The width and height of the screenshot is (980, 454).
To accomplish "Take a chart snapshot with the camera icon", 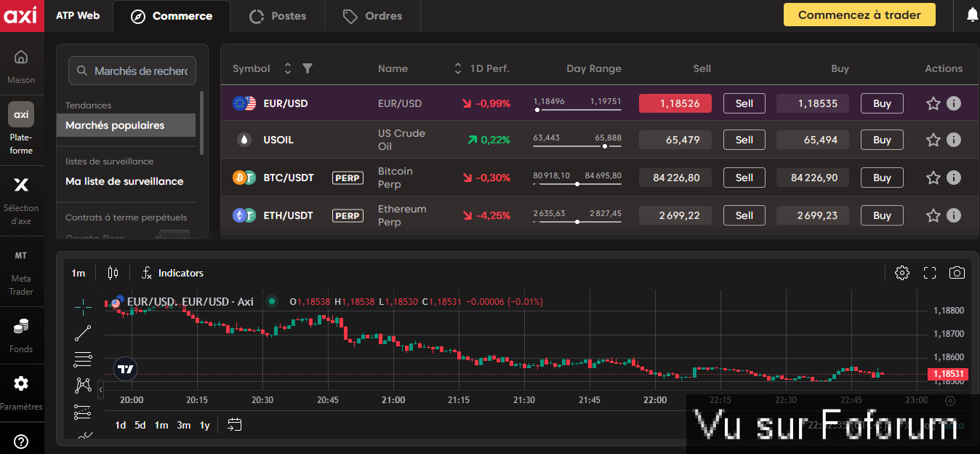I will click(957, 272).
